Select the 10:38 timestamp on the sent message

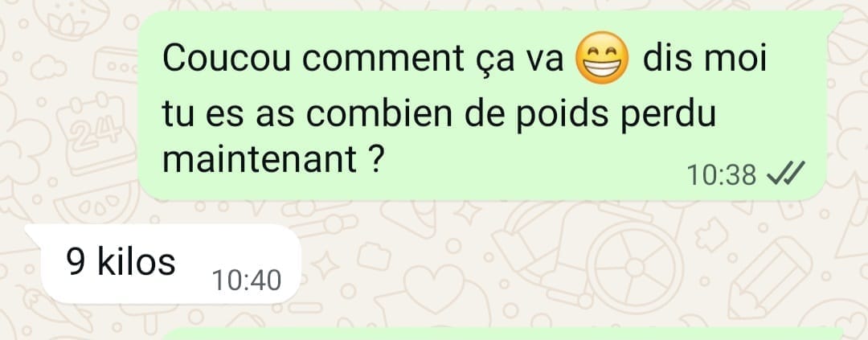click(x=721, y=176)
